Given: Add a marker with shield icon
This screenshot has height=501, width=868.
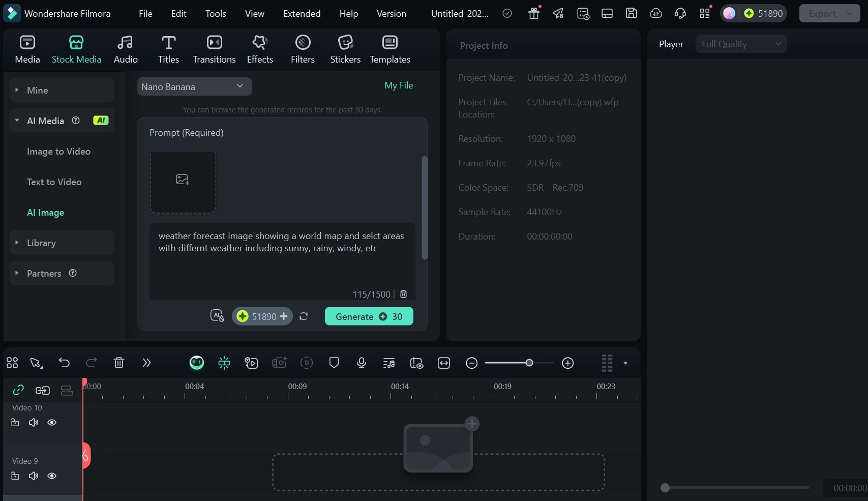Looking at the screenshot, I should pos(334,363).
